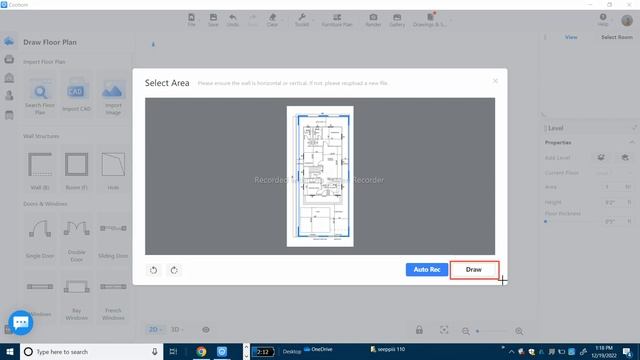
Task: Click the fit-to-screen icon in bottom bar
Action: (444, 330)
